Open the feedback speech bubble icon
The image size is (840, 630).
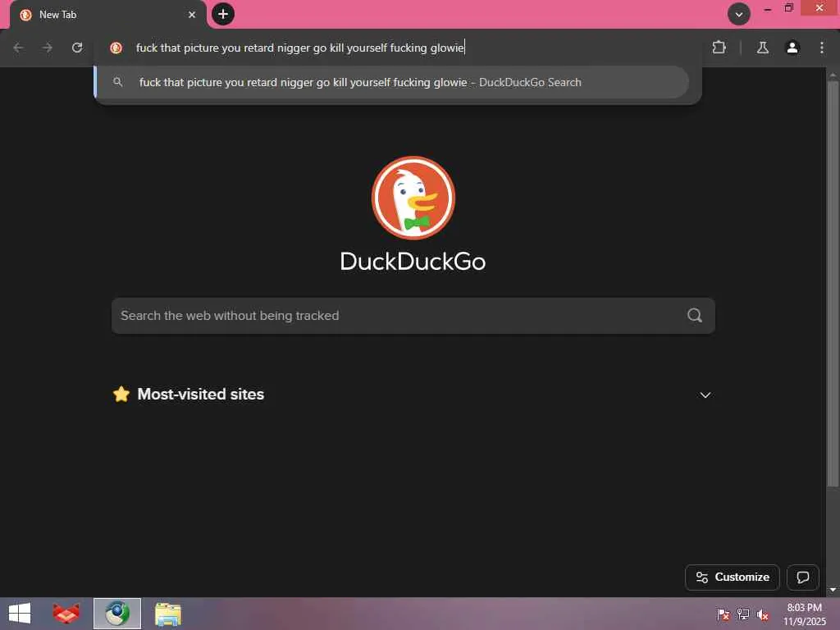coord(802,577)
